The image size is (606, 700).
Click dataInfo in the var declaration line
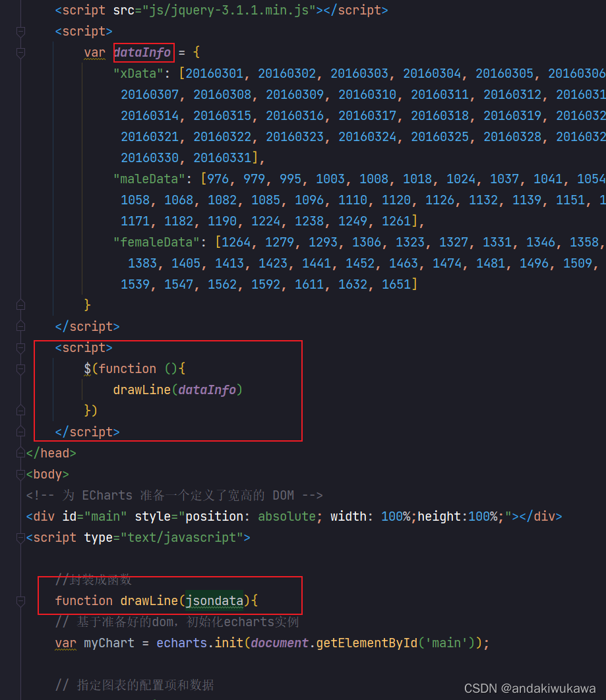[142, 53]
